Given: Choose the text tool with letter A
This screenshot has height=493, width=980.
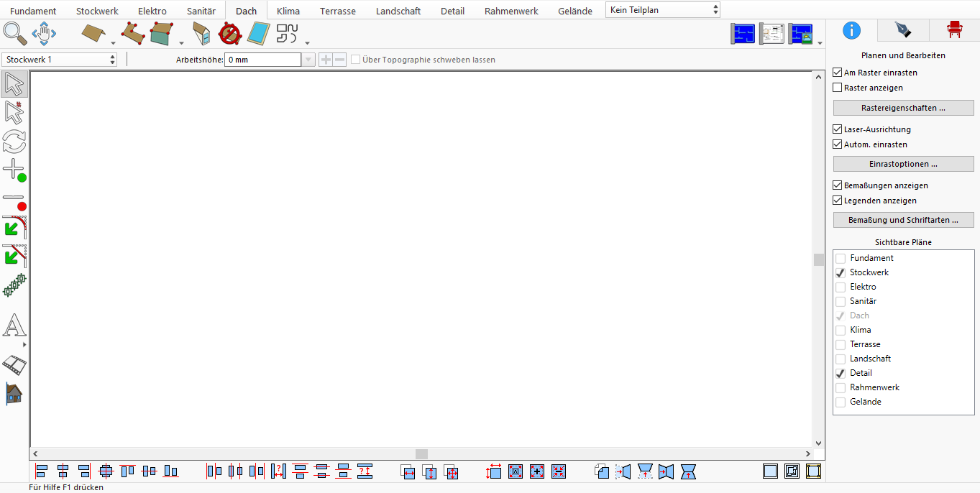Looking at the screenshot, I should click(14, 326).
